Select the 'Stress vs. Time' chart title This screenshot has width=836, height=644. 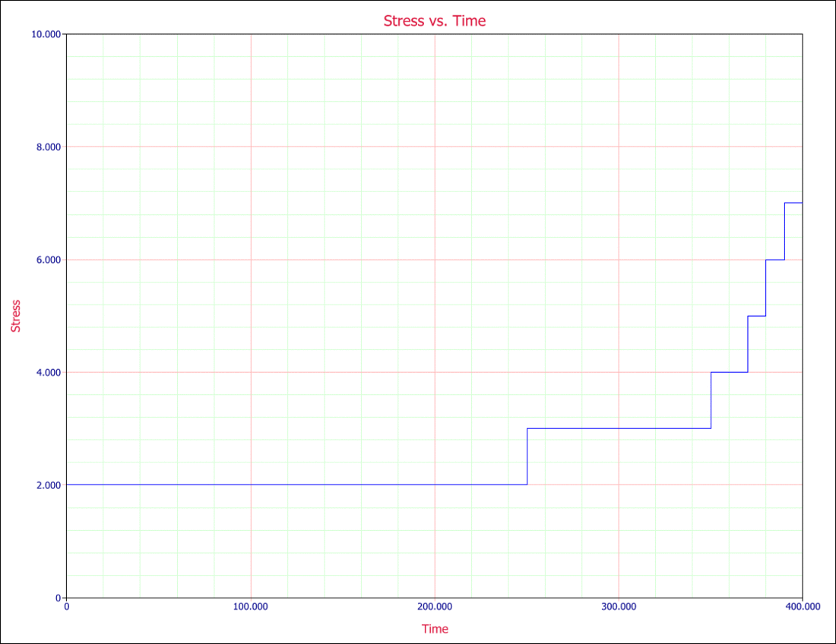click(x=435, y=21)
